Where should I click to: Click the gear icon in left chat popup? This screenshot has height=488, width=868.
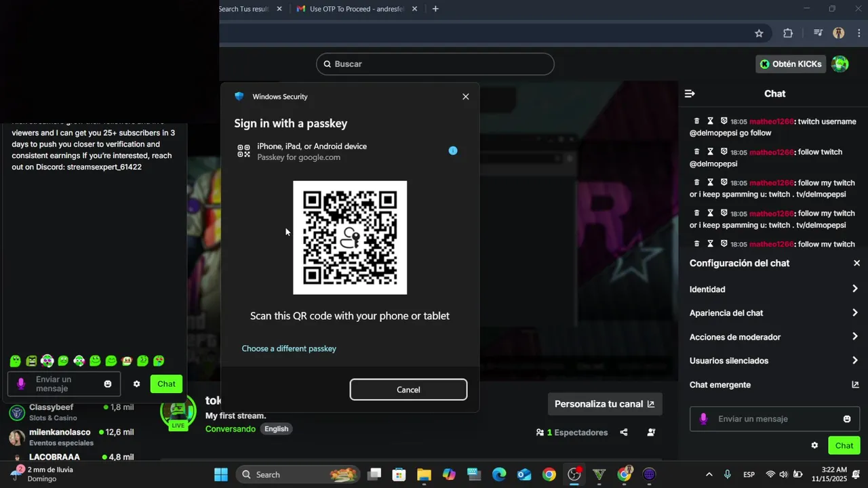coord(136,384)
